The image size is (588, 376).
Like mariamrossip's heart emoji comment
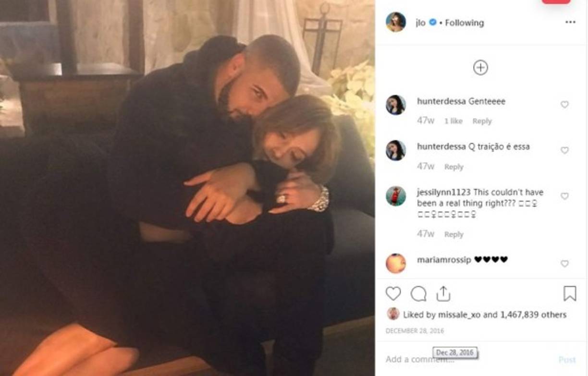click(564, 264)
